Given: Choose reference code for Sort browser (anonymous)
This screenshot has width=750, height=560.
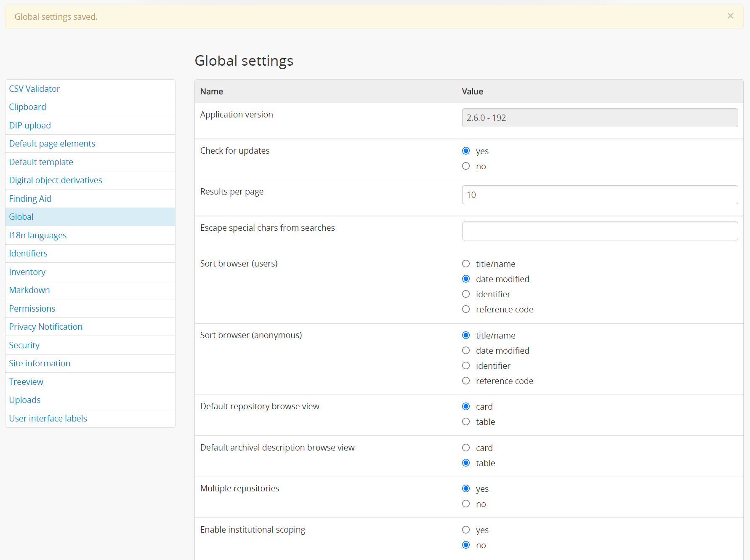Looking at the screenshot, I should (x=466, y=381).
